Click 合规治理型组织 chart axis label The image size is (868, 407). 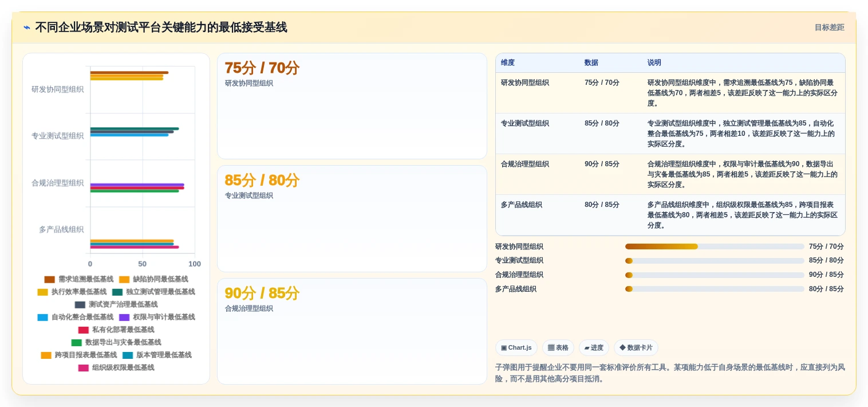57,183
